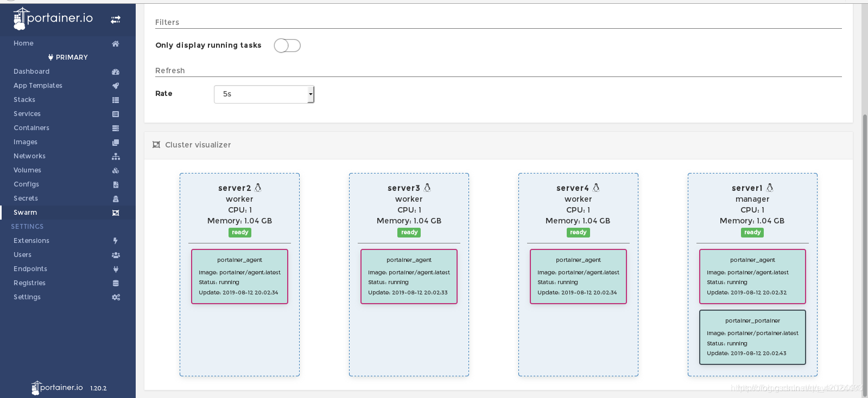The width and height of the screenshot is (868, 398).
Task: Click the server3 node name
Action: (x=404, y=188)
